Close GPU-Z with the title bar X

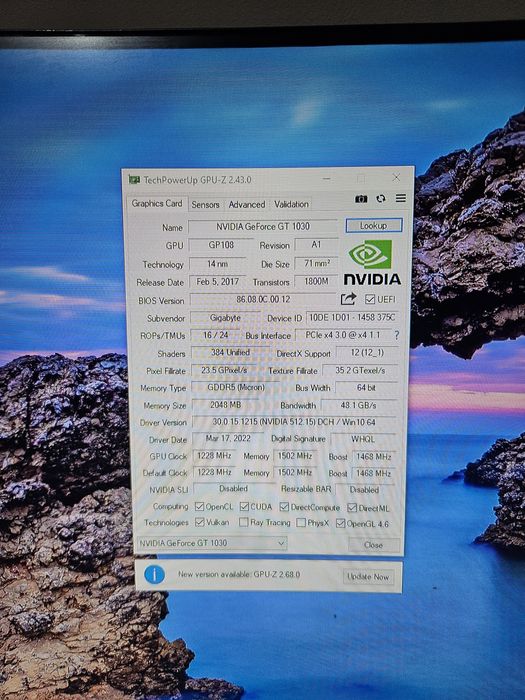(x=396, y=177)
